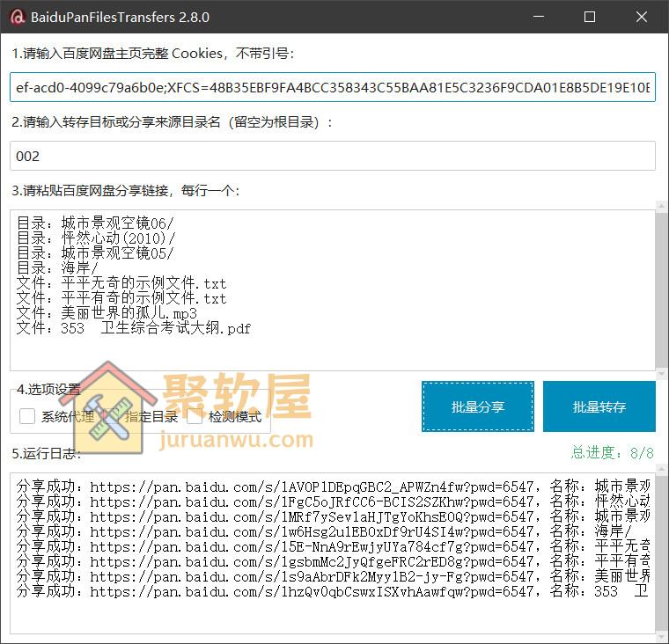Click log link containing 15E-NnA9rEwjyUYa784cf7g
669x644 pixels.
312,546
